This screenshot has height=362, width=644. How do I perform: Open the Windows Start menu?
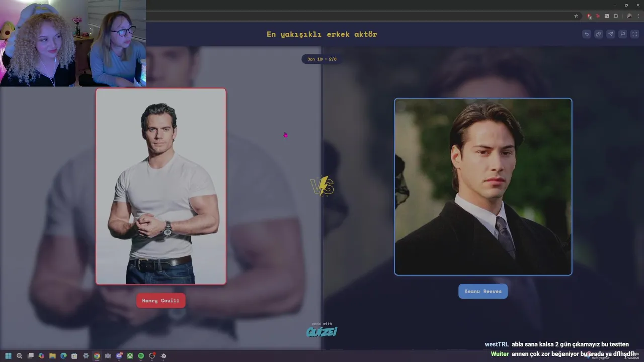coord(8,356)
